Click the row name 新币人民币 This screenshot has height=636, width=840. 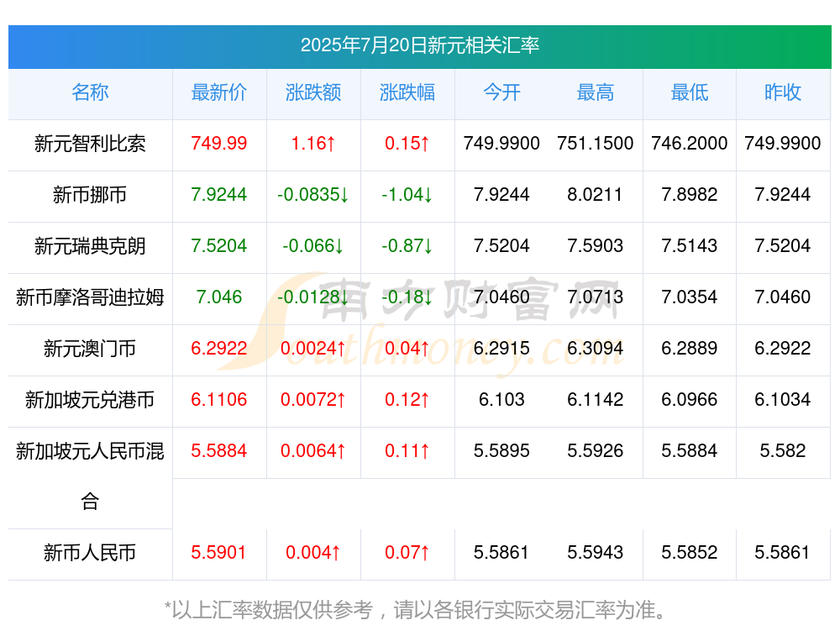click(90, 553)
